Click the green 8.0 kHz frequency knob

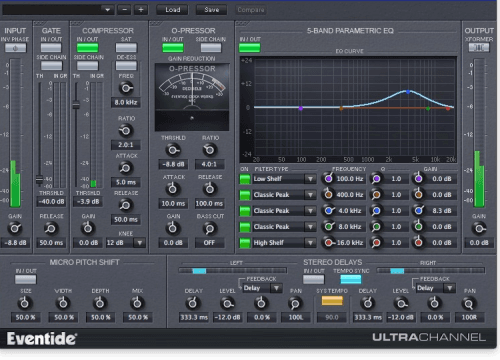tap(328, 226)
